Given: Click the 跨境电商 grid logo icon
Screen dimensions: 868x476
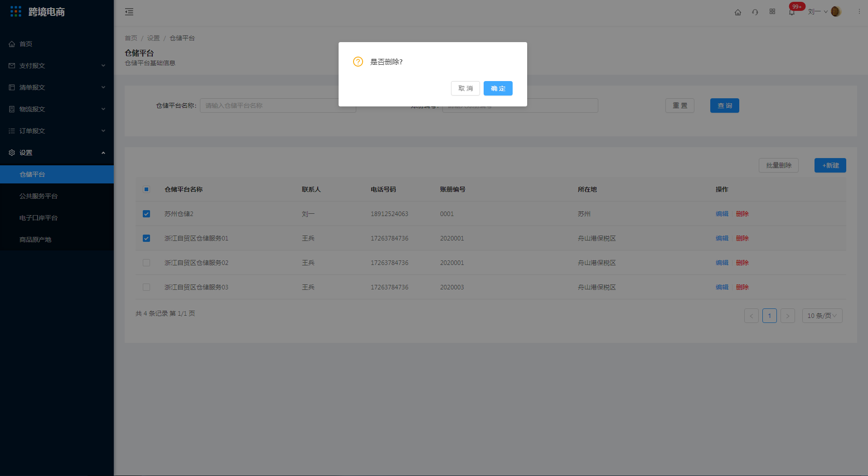Looking at the screenshot, I should 16,12.
